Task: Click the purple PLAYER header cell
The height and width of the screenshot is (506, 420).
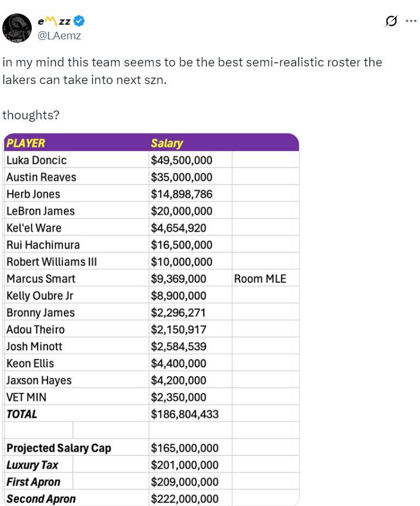Action: tap(76, 143)
